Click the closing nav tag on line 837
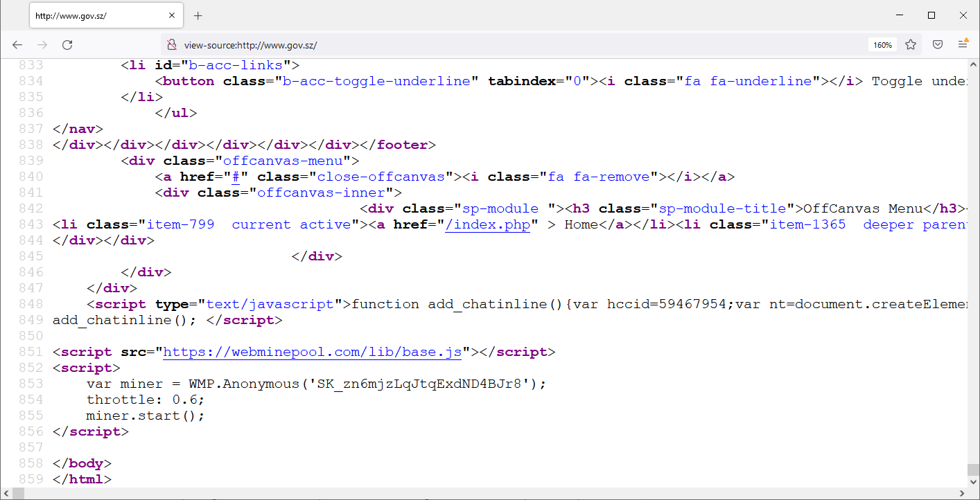980x500 pixels. pos(78,129)
